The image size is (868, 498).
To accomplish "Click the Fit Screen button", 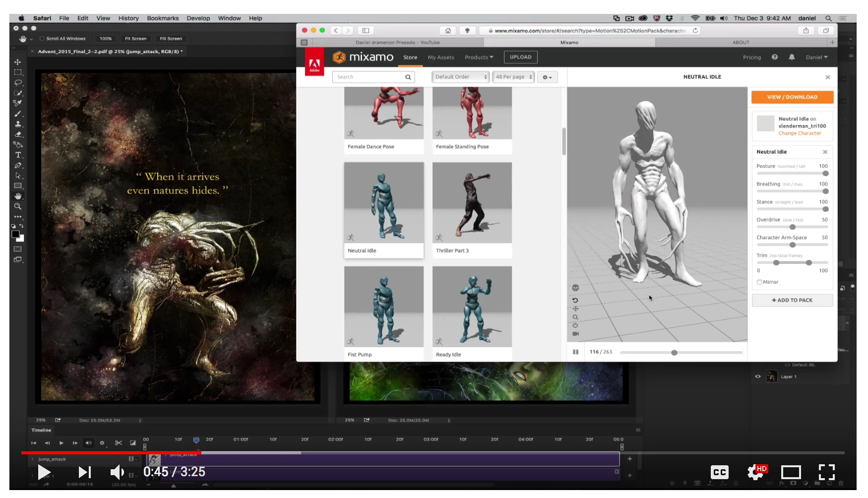I will point(135,39).
